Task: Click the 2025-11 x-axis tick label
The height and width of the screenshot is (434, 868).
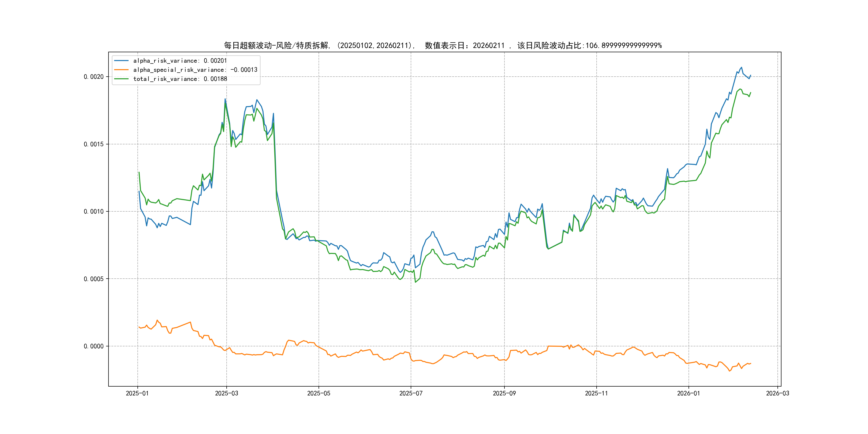Action: (x=596, y=393)
